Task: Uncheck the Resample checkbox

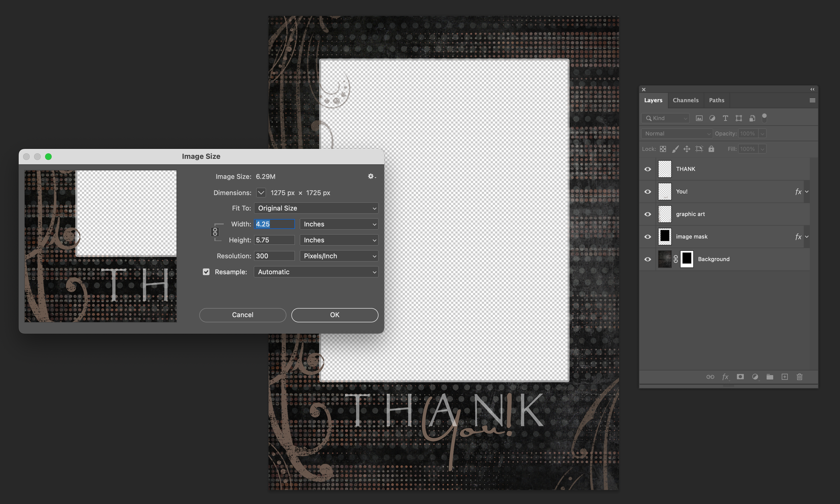Action: pos(206,272)
